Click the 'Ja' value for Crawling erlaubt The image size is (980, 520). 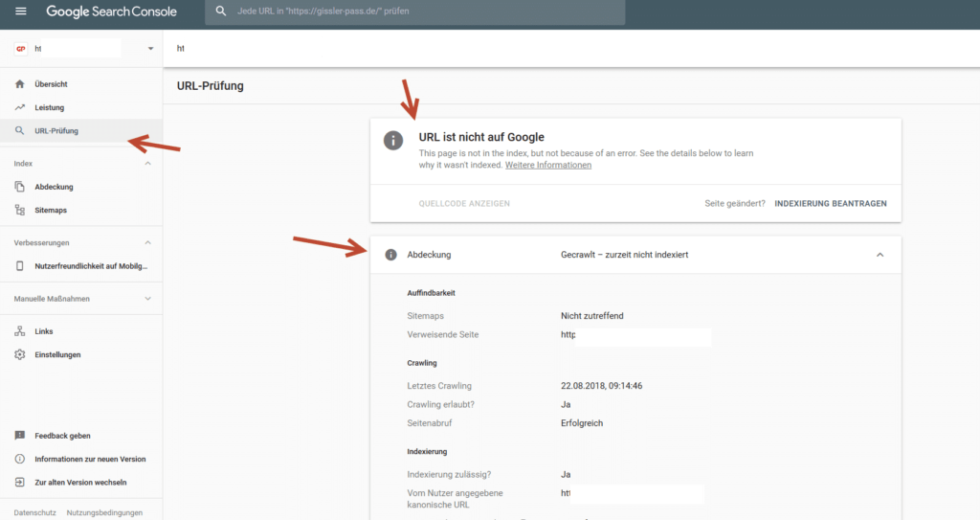566,405
